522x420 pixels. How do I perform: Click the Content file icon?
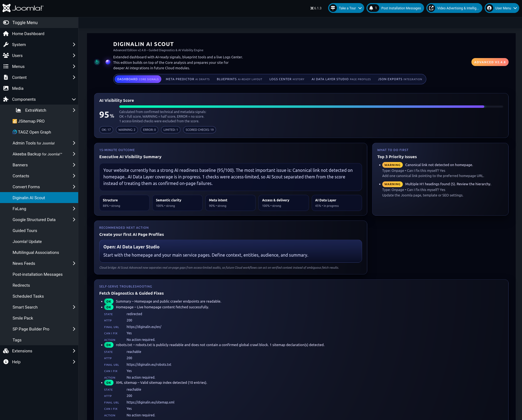point(6,77)
